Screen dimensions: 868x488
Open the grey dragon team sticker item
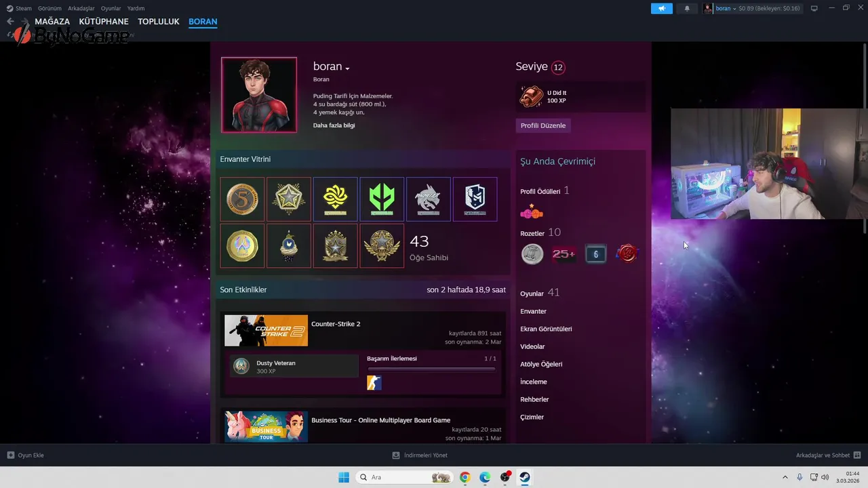pos(429,199)
